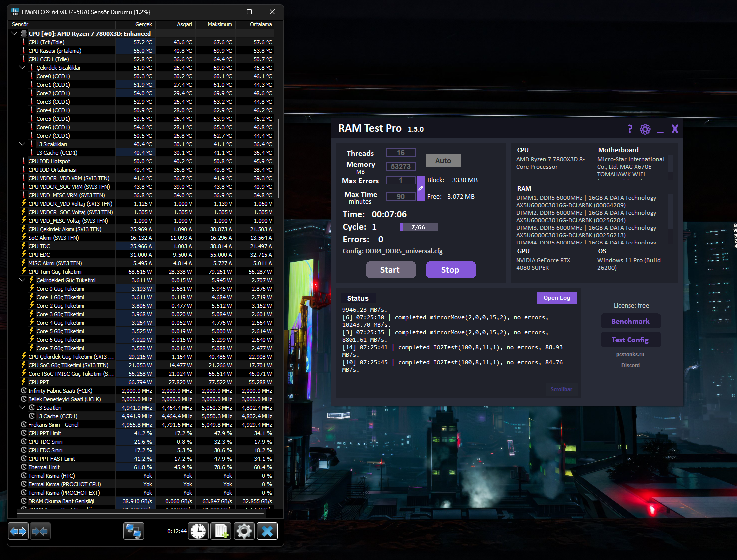Click the Max Errors input field
Screen dimensions: 737x560
point(401,180)
